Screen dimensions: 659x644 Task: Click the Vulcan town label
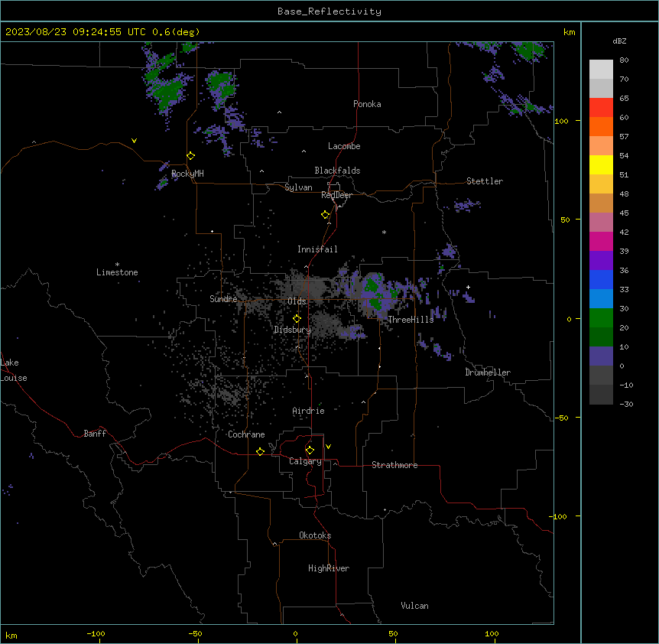[x=415, y=606]
